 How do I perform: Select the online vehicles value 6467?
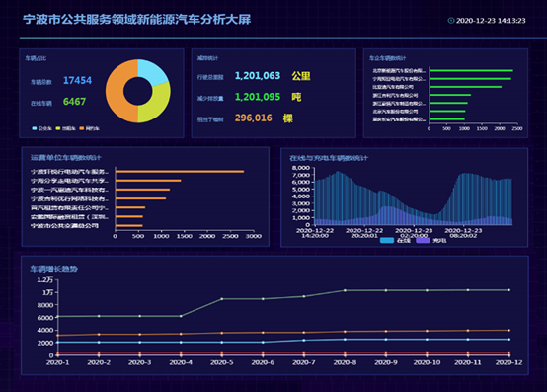74,102
